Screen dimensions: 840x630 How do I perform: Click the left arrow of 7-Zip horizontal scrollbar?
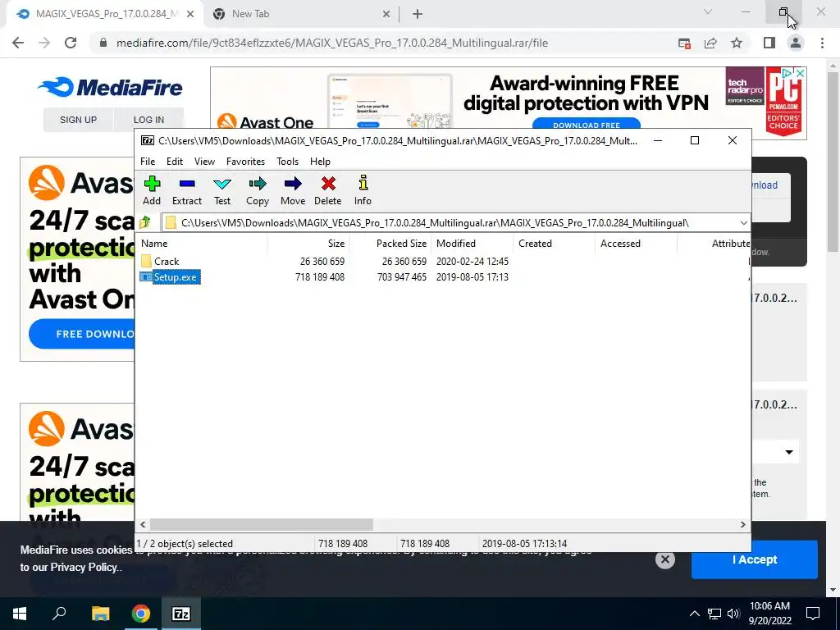click(x=143, y=524)
